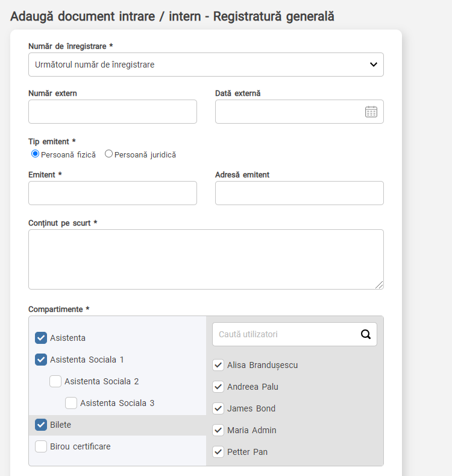Image resolution: width=452 pixels, height=476 pixels.
Task: Uncheck the Asistenta compartment checkbox
Action: point(41,338)
